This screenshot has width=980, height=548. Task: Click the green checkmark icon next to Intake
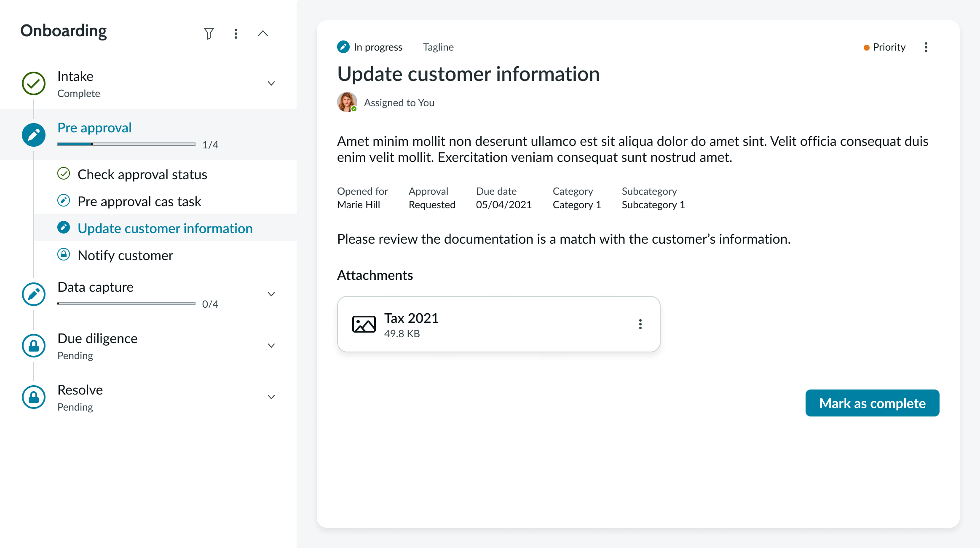(33, 83)
